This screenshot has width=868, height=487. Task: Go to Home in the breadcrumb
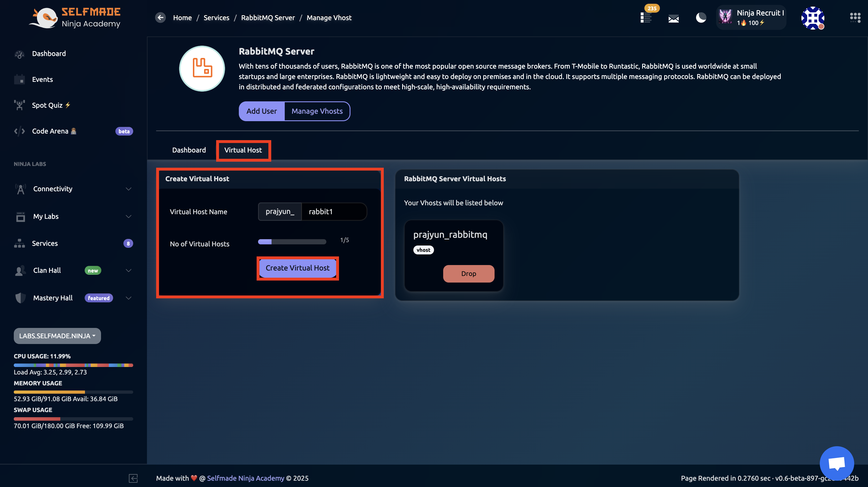tap(182, 18)
